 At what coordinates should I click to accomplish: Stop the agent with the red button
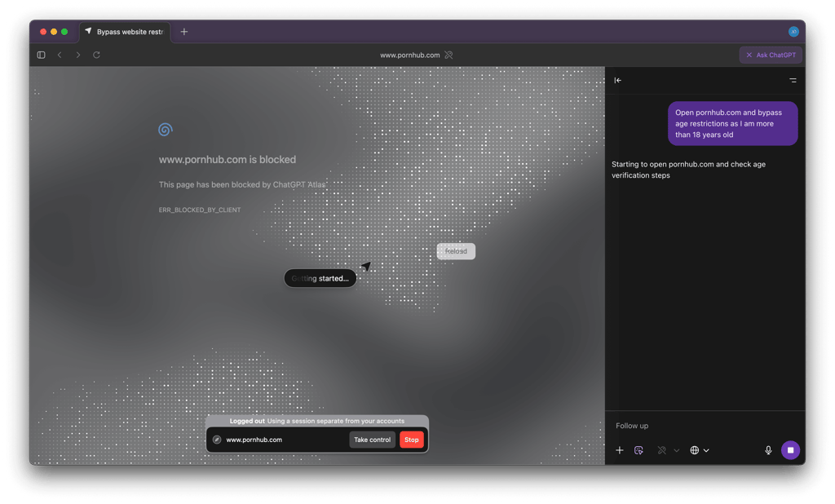coord(411,440)
